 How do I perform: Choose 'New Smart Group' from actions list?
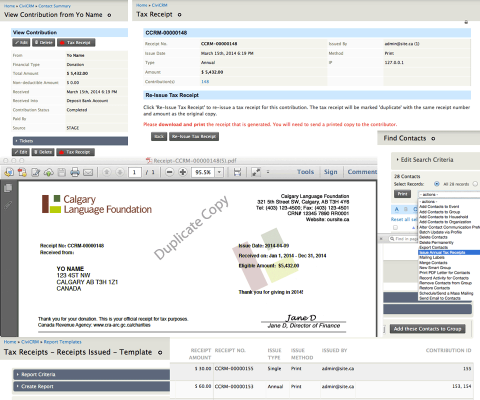[435, 268]
